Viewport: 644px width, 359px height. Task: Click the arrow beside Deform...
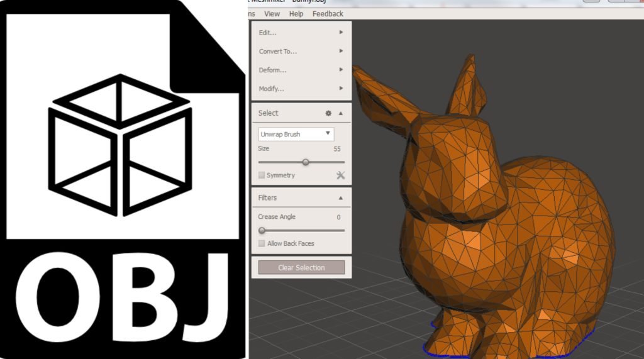341,69
